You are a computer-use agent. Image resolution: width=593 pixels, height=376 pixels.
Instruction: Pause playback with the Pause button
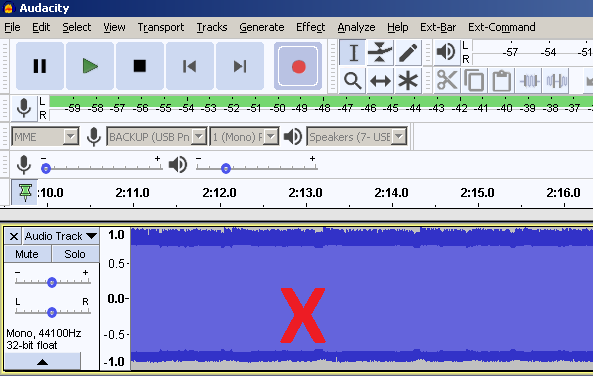tap(40, 66)
